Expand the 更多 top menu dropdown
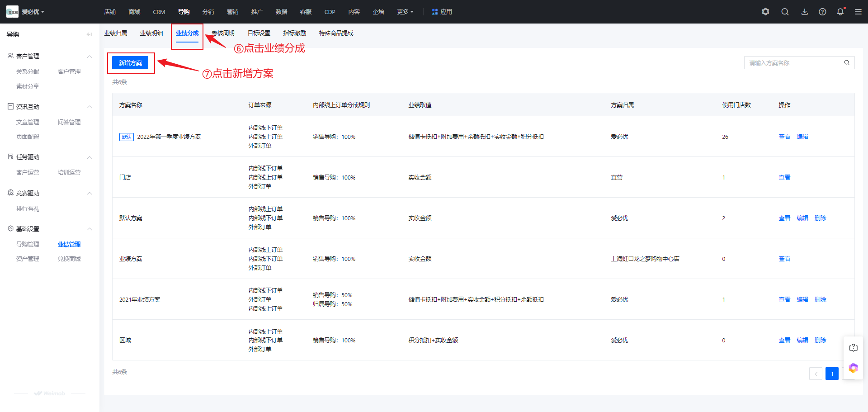This screenshot has width=868, height=412. [x=405, y=12]
